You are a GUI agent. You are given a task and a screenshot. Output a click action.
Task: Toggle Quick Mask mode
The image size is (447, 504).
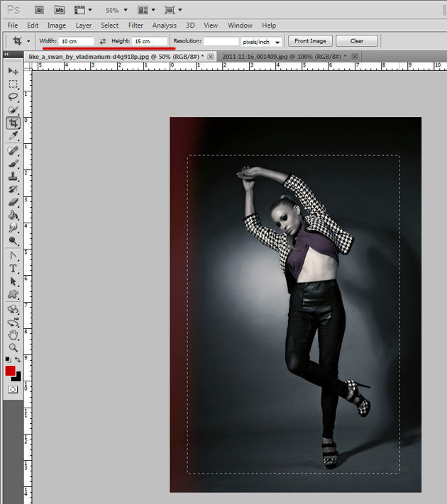(13, 390)
